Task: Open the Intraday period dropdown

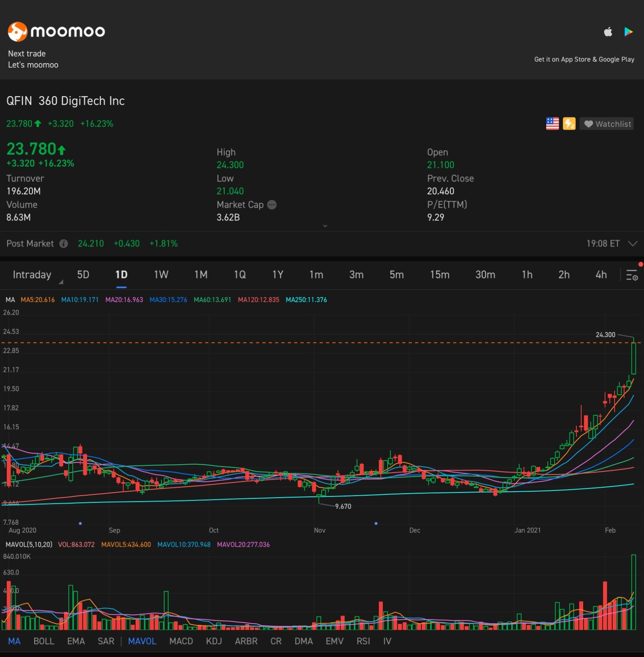Action: 37,275
